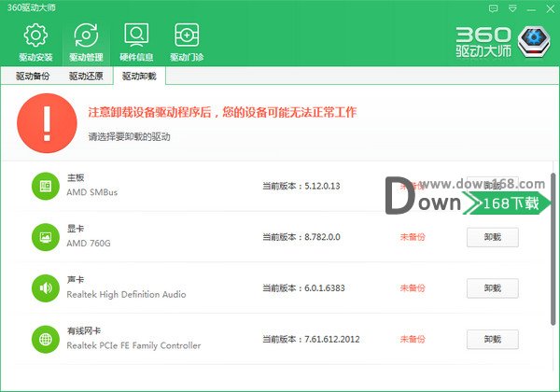Select the AMD 760G device name

tap(89, 243)
